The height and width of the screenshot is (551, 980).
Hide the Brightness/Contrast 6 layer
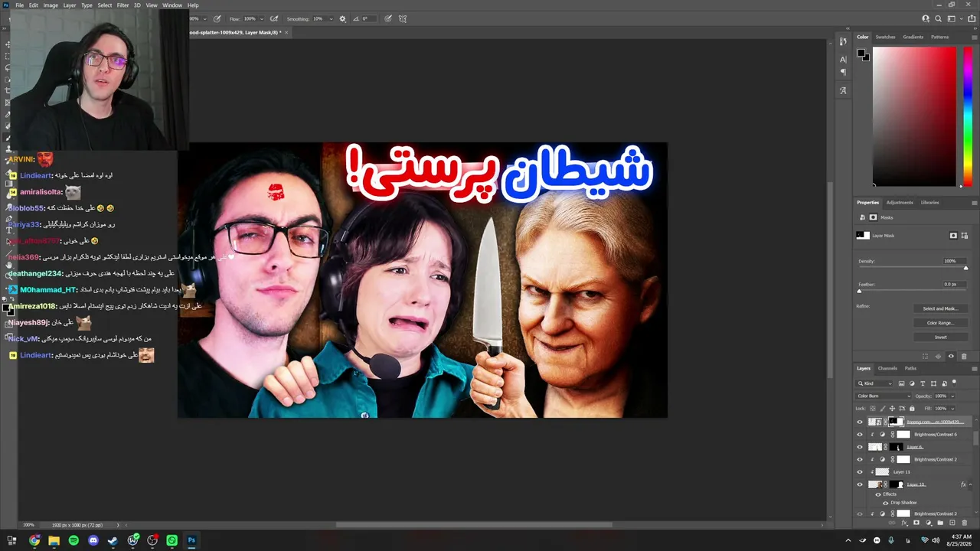(x=859, y=435)
